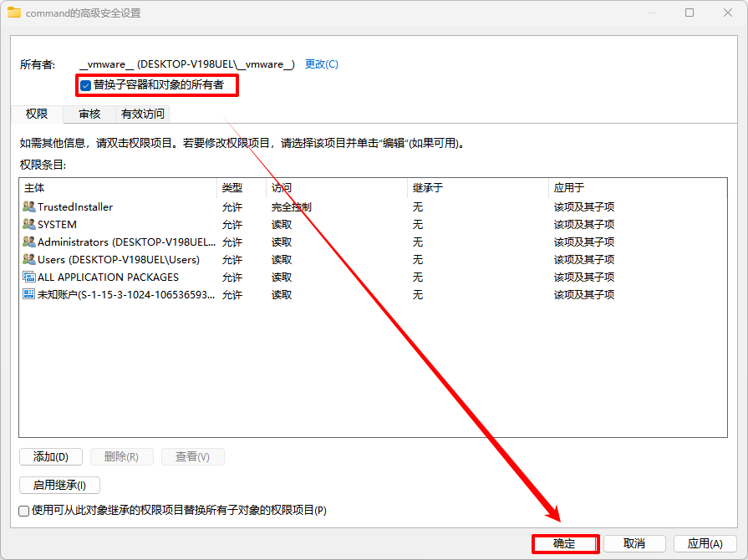This screenshot has width=748, height=560.
Task: Sort by the 继承于 column header
Action: click(478, 188)
